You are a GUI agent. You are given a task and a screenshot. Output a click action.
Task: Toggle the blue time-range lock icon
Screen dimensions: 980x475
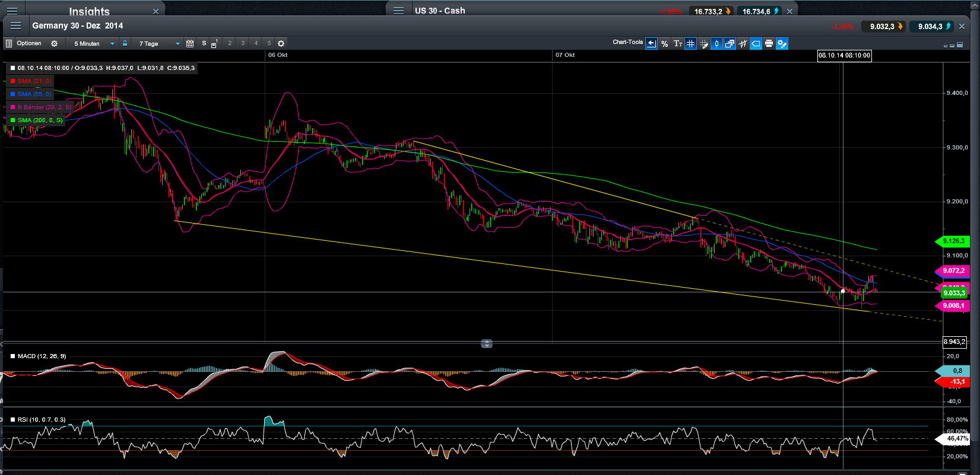125,43
